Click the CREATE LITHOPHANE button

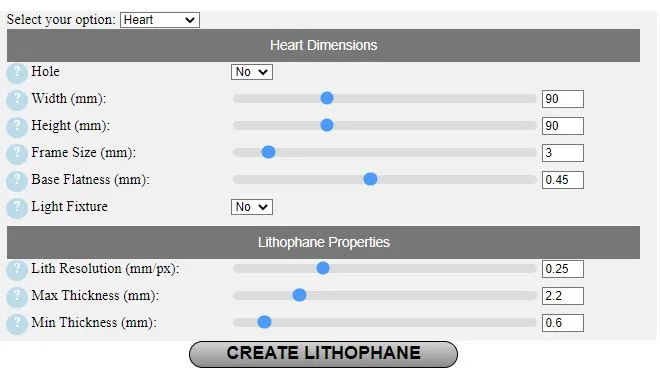coord(323,354)
